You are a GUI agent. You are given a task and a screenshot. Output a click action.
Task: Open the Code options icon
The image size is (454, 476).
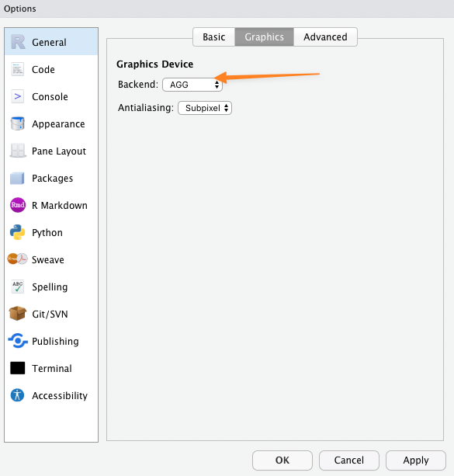[17, 69]
